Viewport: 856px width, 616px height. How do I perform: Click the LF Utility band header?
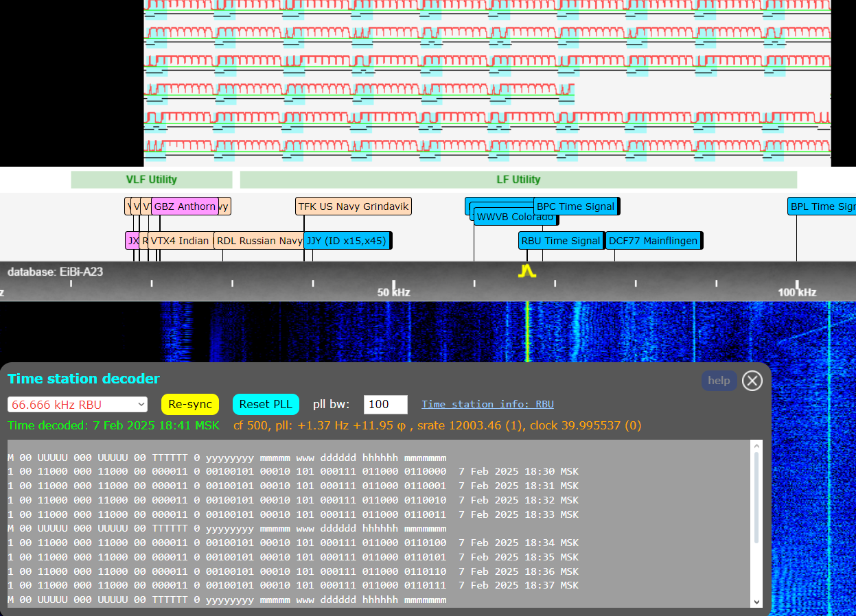[518, 179]
